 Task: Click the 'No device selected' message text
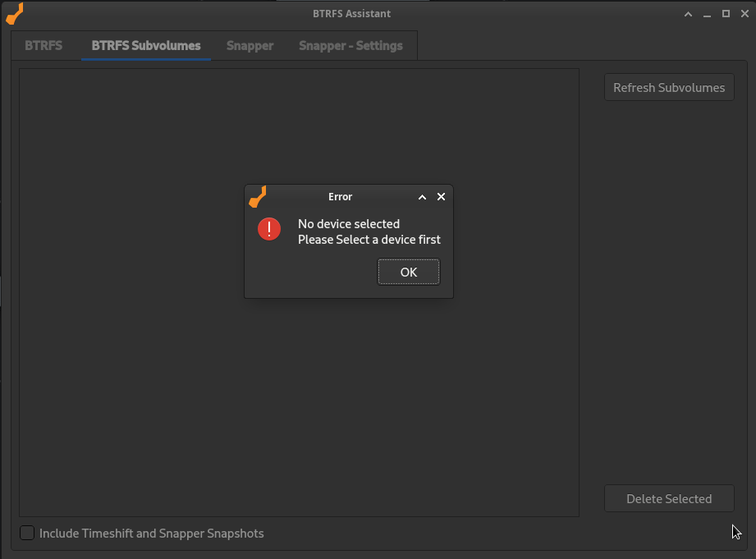coord(349,224)
